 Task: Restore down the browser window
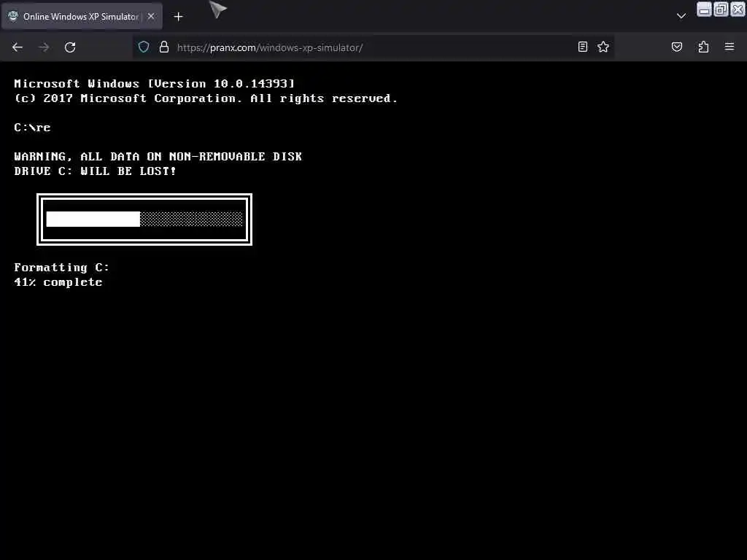click(721, 9)
